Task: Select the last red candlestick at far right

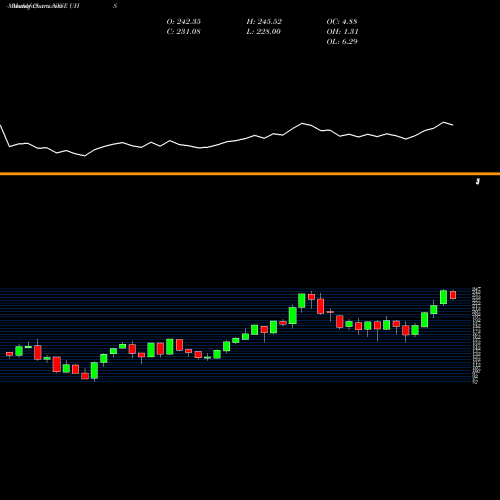Action: (453, 295)
